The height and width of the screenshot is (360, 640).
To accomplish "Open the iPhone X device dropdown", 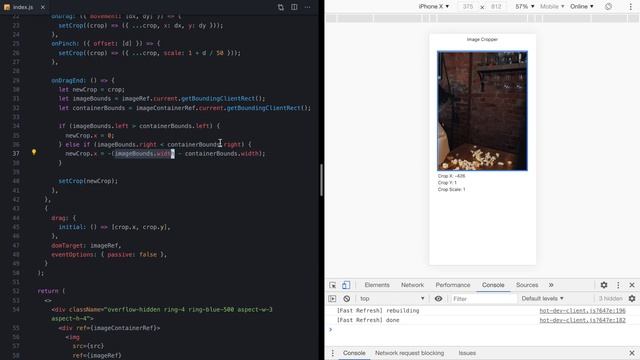I will (434, 7).
